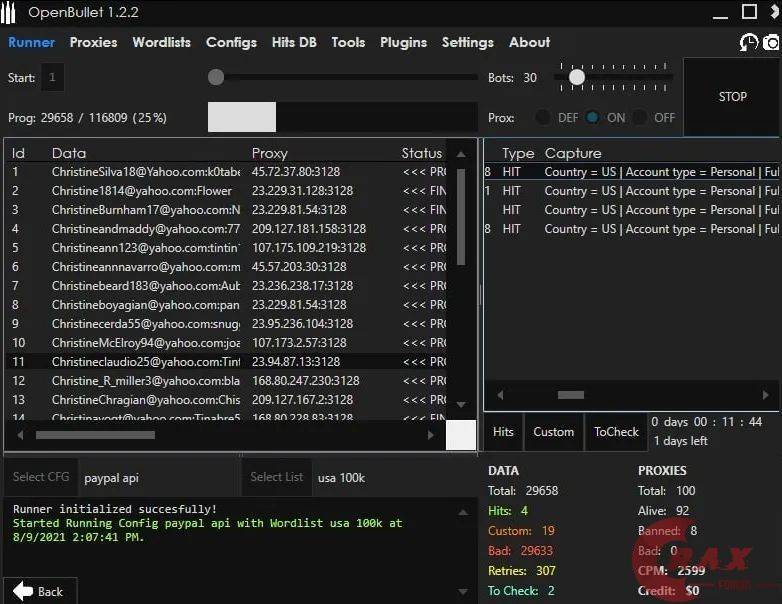Click hits panel scroll right arrow

point(766,395)
